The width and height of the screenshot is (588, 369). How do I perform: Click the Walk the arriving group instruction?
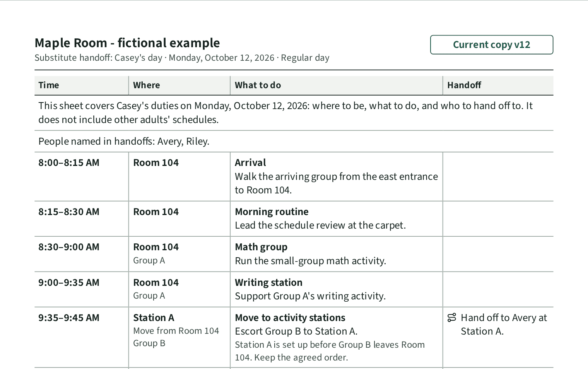pyautogui.click(x=336, y=183)
